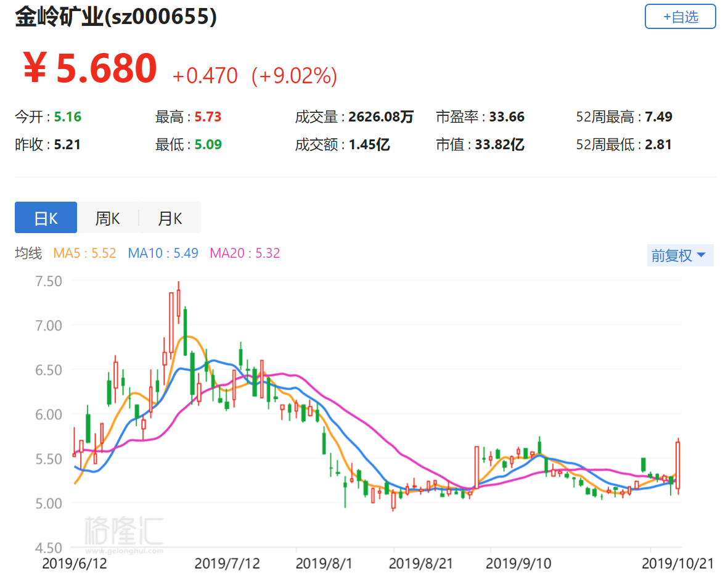Click the percent change (+9.02%)
728x576 pixels.
pyautogui.click(x=295, y=76)
